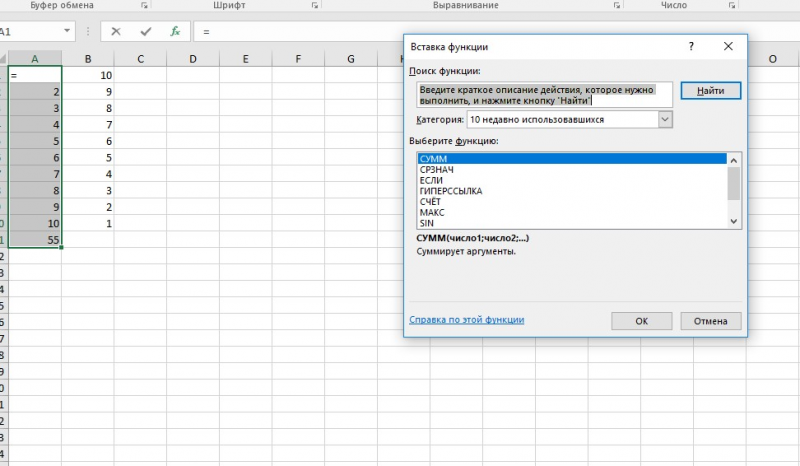Expand the Категория dropdown list
The image size is (800, 466).
click(665, 119)
